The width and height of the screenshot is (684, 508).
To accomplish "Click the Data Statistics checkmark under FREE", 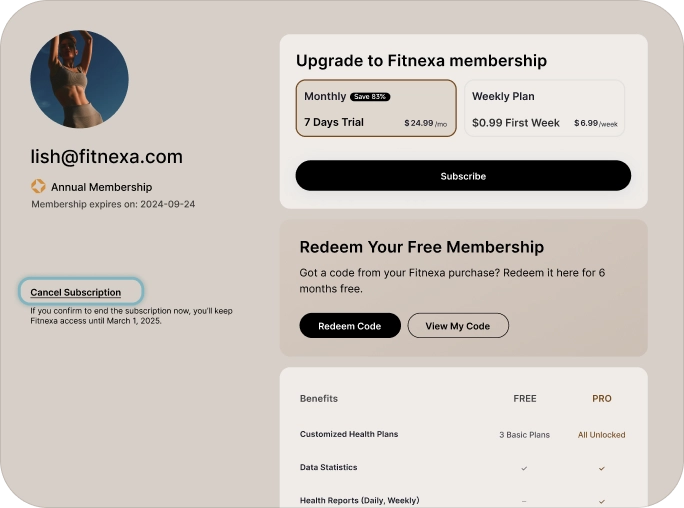I will pyautogui.click(x=524, y=468).
